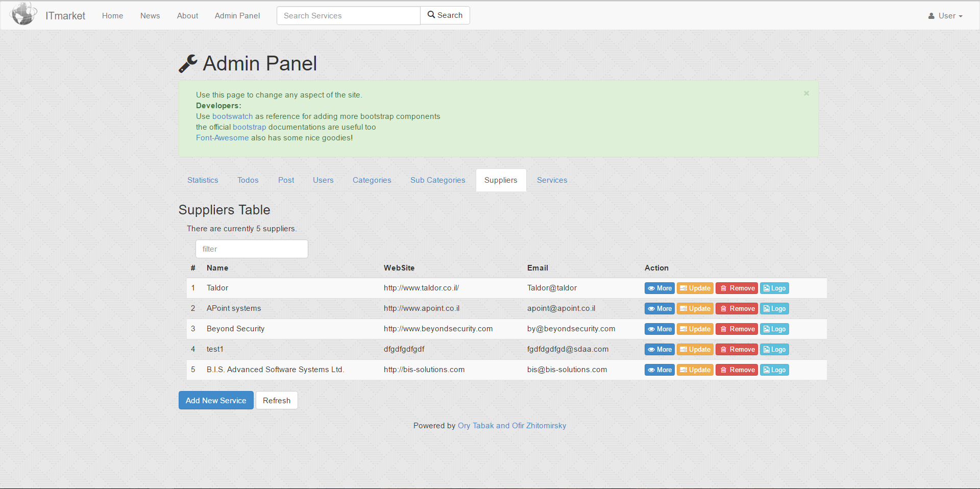Open the Users tab

point(323,180)
